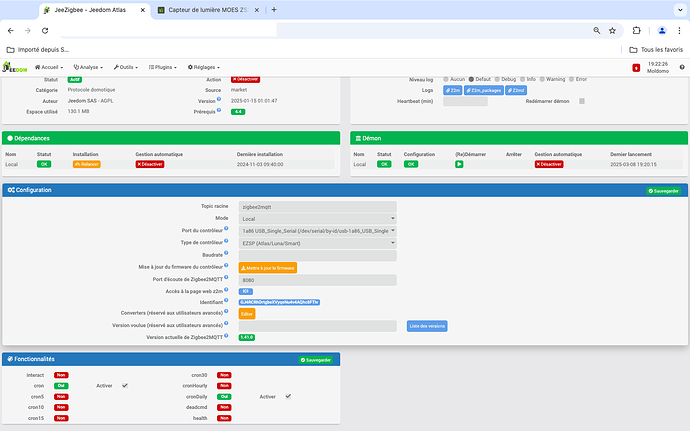
Task: Bookmark this page with the star
Action: [612, 30]
